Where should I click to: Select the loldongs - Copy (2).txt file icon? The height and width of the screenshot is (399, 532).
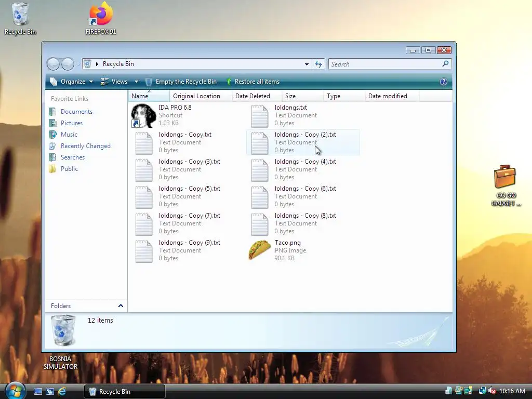(x=260, y=143)
